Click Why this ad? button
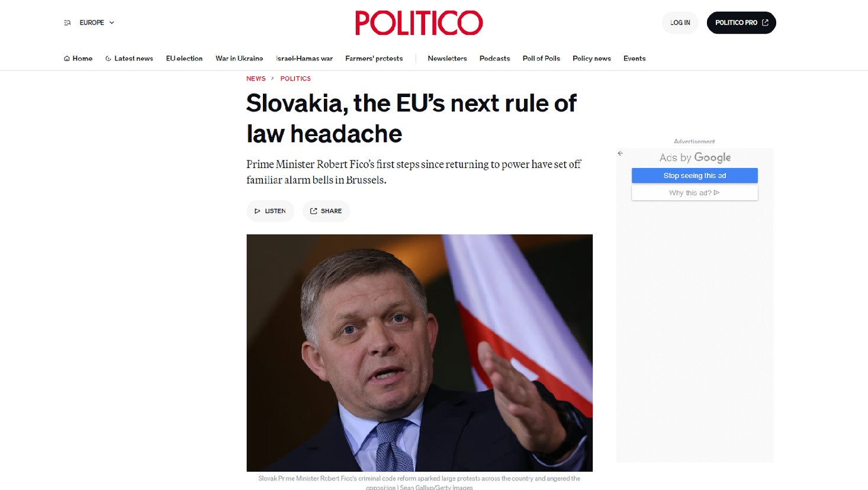The height and width of the screenshot is (490, 868). (694, 193)
